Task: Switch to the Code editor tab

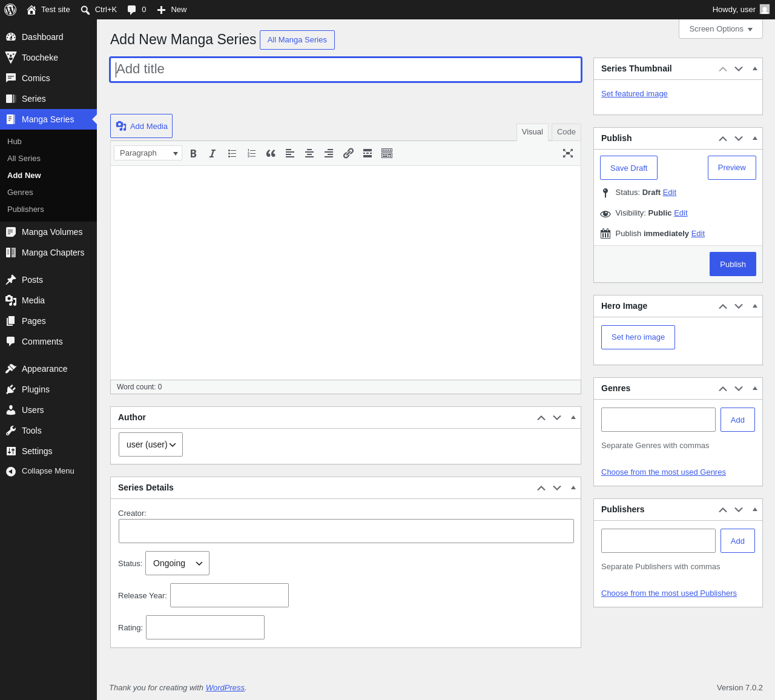Action: coord(566,132)
